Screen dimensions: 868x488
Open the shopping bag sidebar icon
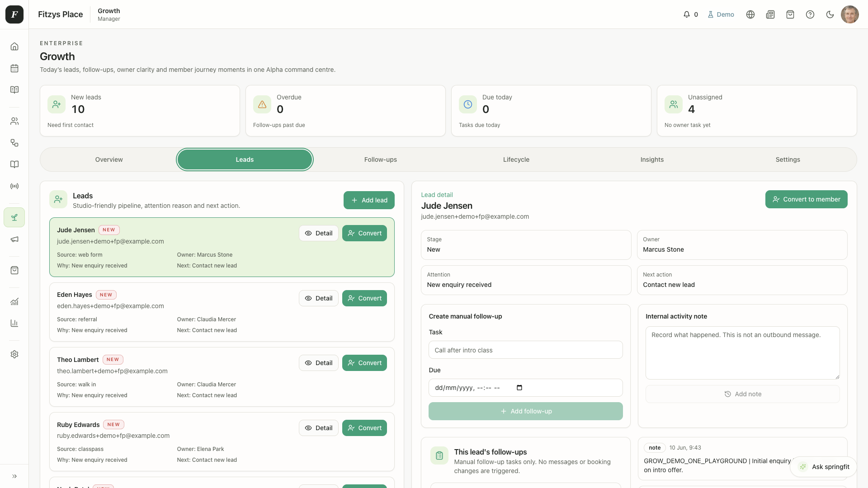[x=14, y=270]
